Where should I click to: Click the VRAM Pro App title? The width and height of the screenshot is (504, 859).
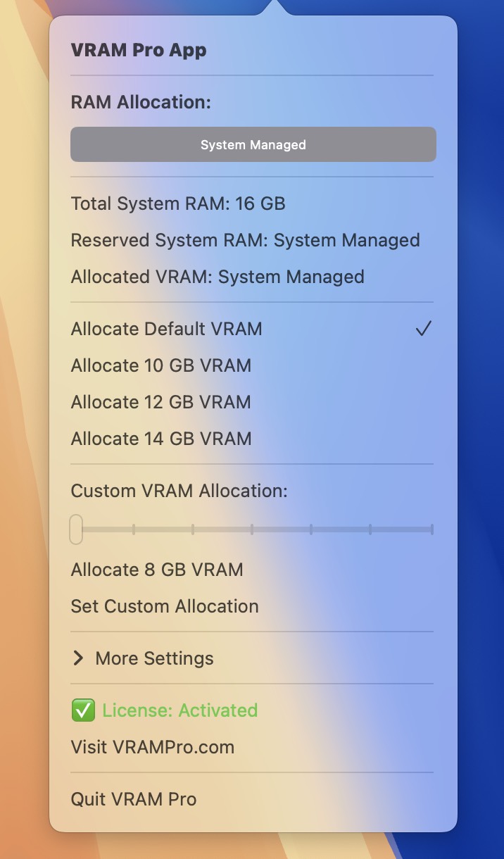pos(139,51)
